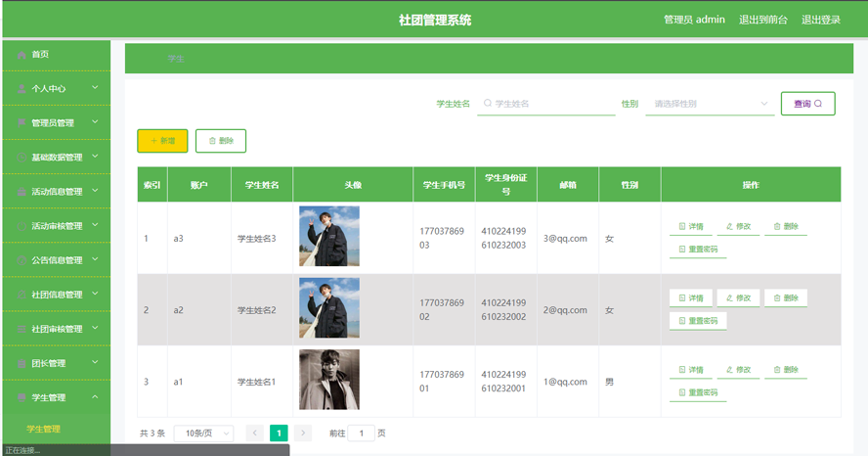Select the 学生管理 submenu item
868x456 pixels.
pyautogui.click(x=57, y=429)
